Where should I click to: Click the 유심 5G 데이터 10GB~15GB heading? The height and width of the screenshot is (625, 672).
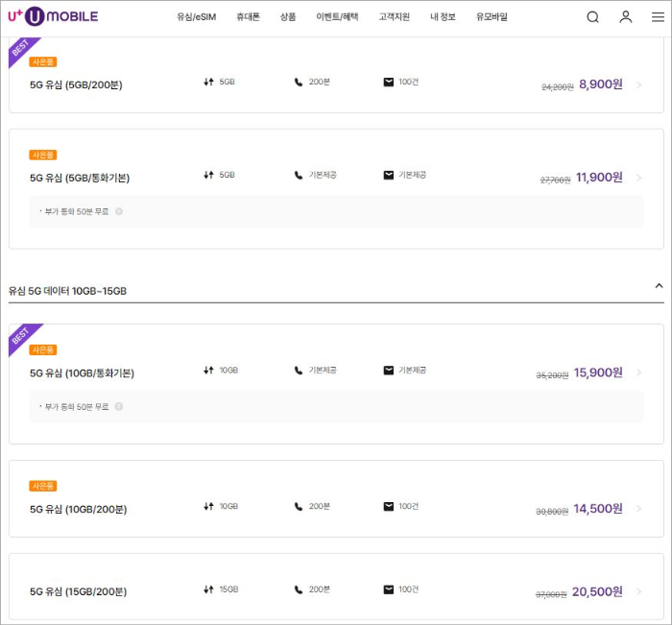[x=68, y=291]
